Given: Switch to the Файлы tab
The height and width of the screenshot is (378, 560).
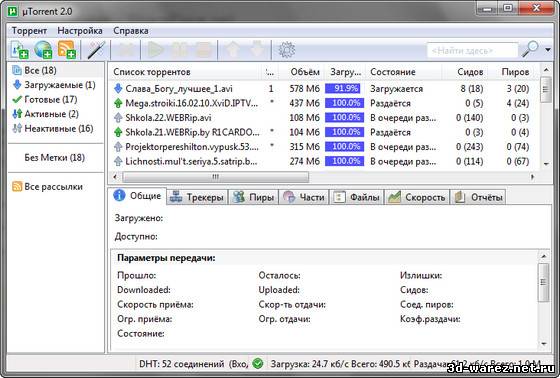Looking at the screenshot, I should click(x=356, y=197).
